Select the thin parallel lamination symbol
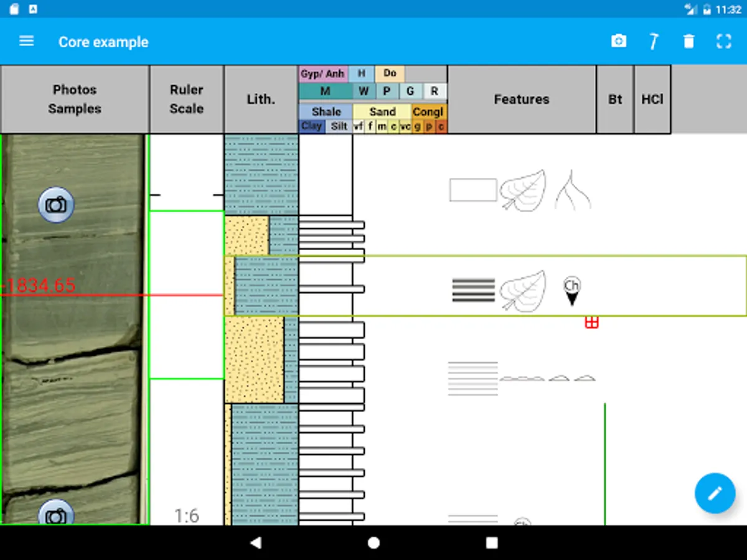Image resolution: width=747 pixels, height=560 pixels. (473, 378)
